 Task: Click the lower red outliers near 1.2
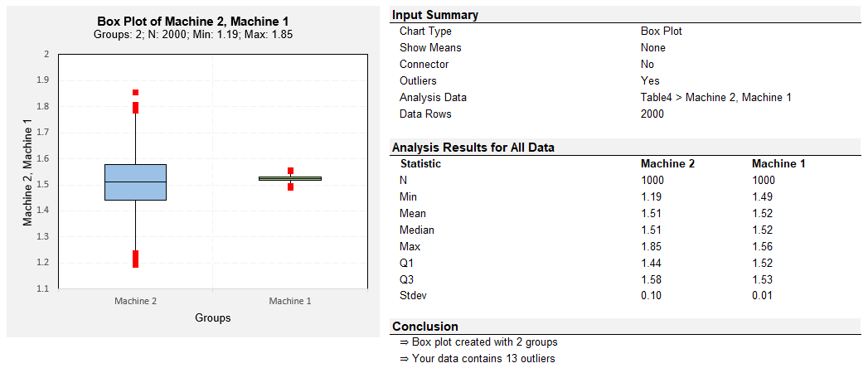click(136, 259)
